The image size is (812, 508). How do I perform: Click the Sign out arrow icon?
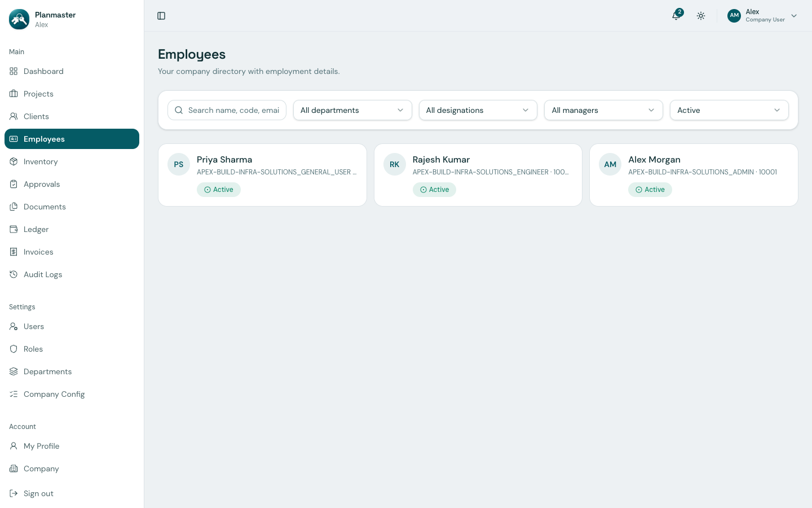click(14, 493)
